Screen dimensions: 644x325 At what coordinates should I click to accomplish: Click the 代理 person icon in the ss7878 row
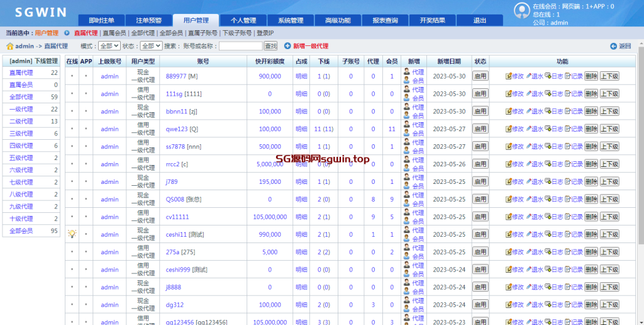click(x=407, y=142)
